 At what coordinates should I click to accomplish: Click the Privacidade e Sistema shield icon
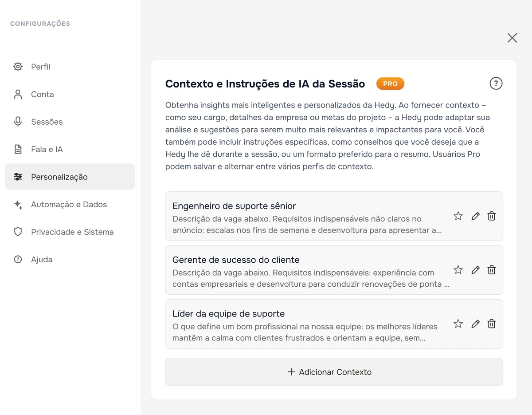pyautogui.click(x=18, y=232)
